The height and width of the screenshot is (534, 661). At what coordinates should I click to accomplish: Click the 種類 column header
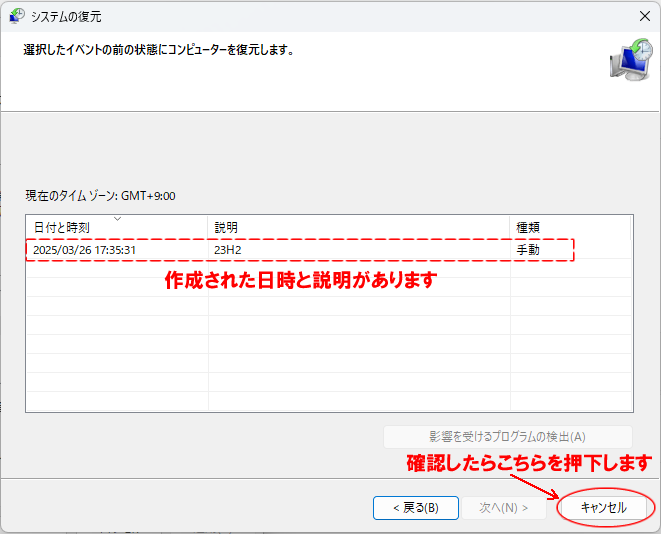coord(570,228)
